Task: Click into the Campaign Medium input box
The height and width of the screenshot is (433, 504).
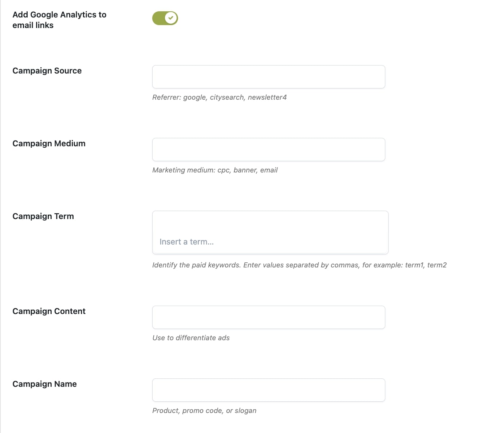Action: pyautogui.click(x=268, y=150)
